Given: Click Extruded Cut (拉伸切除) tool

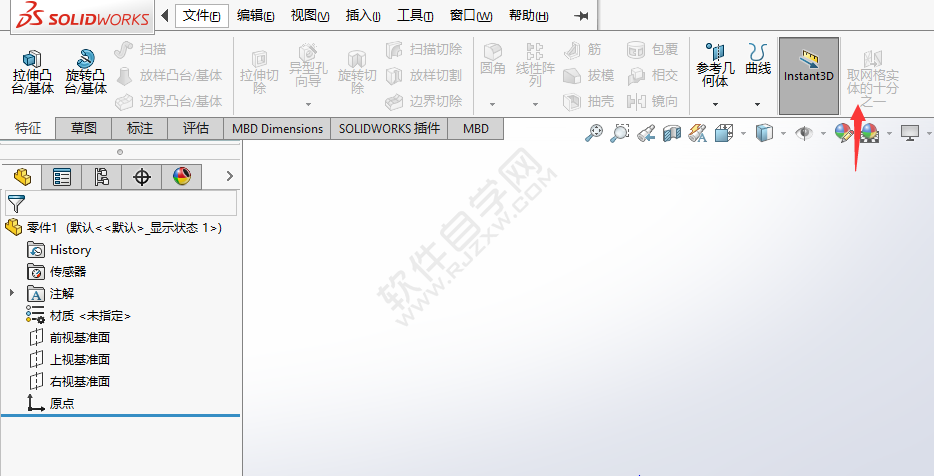Looking at the screenshot, I should pos(259,72).
